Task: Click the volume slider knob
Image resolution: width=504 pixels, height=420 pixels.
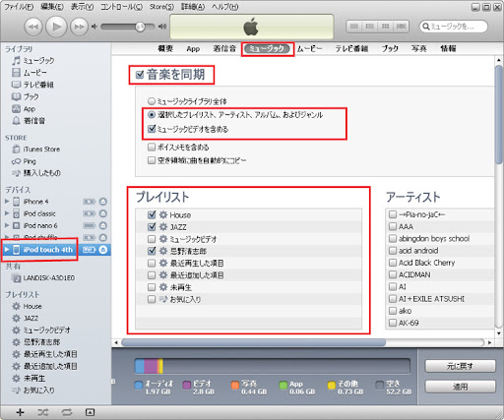Action: [x=140, y=27]
